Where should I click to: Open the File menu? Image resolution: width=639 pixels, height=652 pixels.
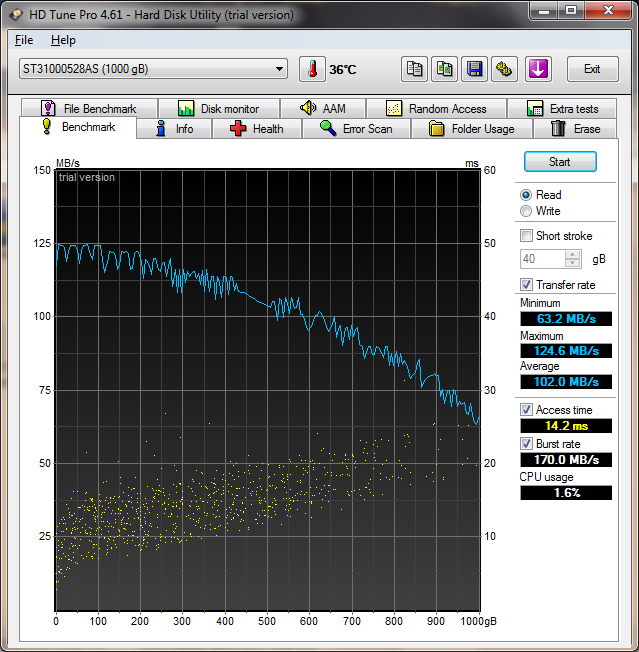click(x=24, y=40)
